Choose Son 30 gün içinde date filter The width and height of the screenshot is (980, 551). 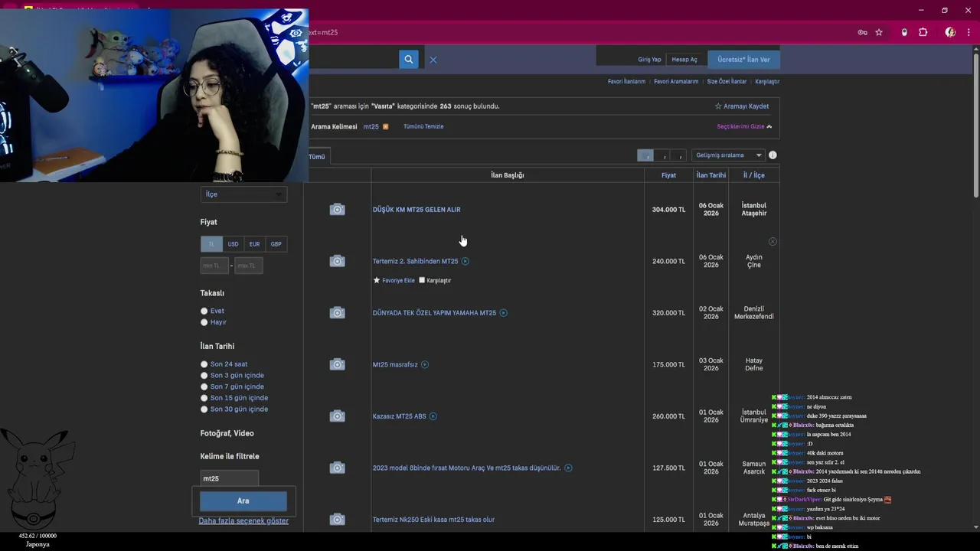[204, 409]
